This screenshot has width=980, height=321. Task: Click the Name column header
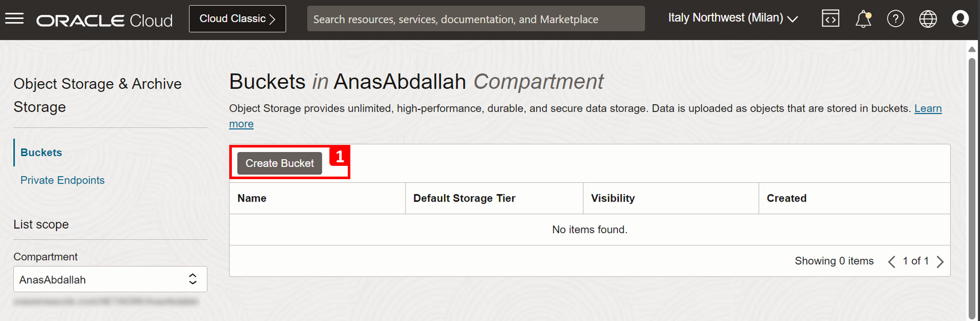252,199
